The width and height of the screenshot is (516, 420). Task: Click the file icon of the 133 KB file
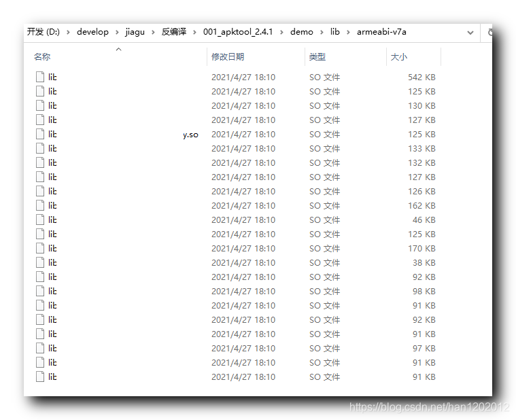(x=40, y=148)
